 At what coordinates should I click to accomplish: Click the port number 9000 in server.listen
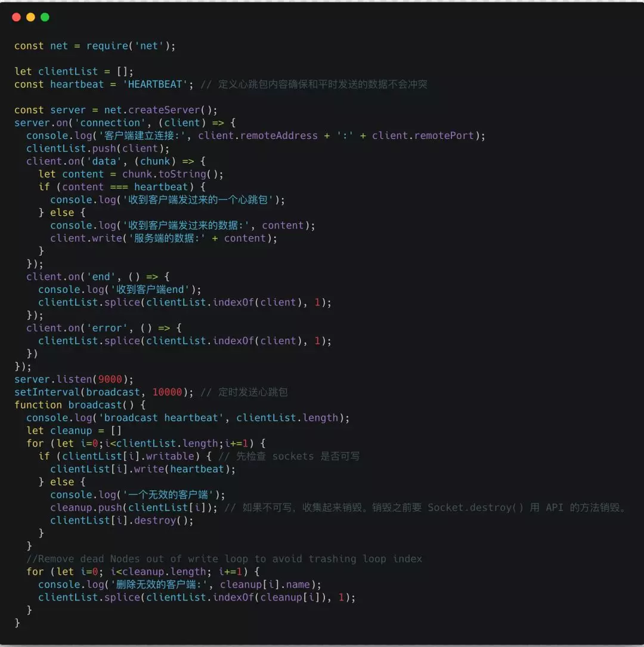[110, 379]
